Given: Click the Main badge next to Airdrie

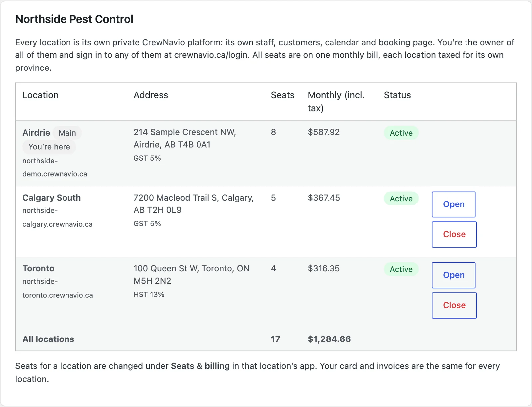Looking at the screenshot, I should tap(67, 133).
